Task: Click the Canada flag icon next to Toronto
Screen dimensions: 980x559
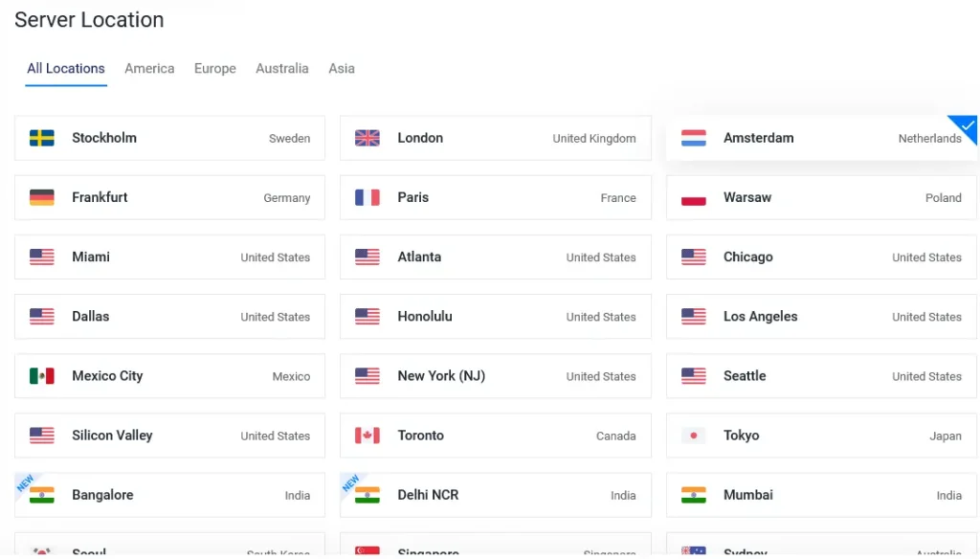Action: [367, 436]
